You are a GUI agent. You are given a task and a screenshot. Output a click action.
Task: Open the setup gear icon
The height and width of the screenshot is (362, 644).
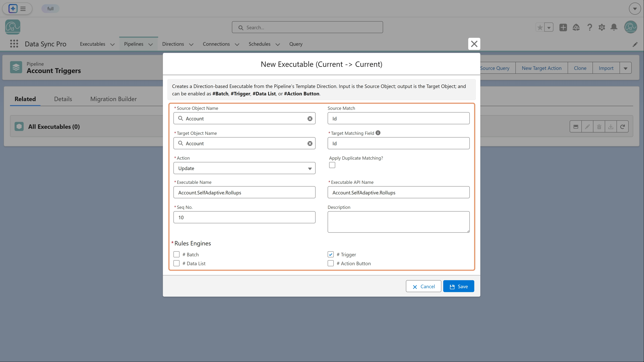pos(602,27)
